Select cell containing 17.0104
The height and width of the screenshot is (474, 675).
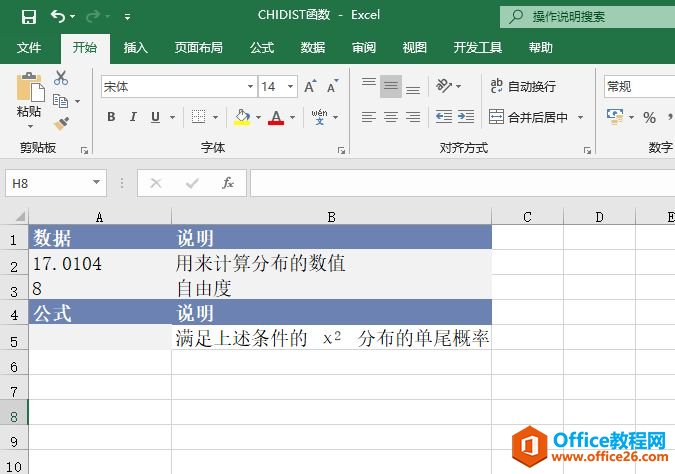(x=100, y=263)
